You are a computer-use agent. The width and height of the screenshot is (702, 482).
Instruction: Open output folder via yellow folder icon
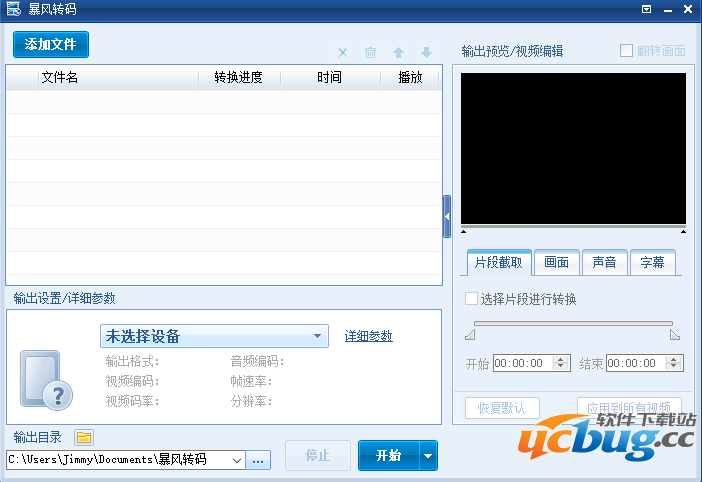[x=84, y=437]
